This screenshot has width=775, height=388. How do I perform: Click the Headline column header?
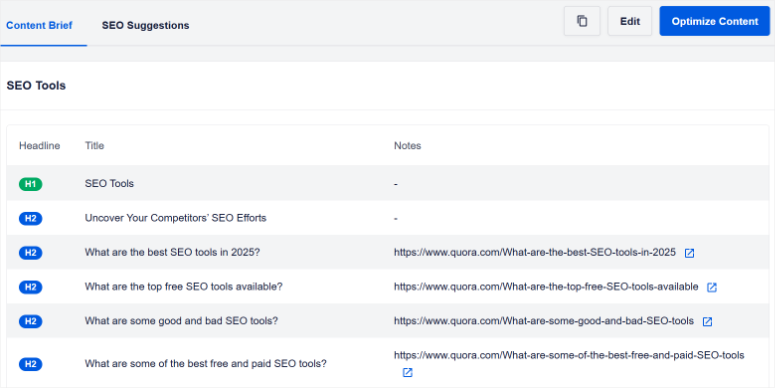[40, 146]
